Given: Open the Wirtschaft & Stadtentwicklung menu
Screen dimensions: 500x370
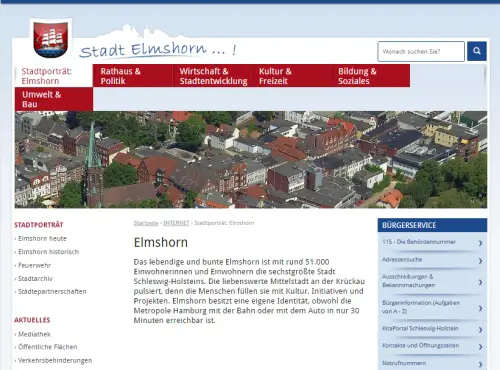Looking at the screenshot, I should pyautogui.click(x=212, y=76).
